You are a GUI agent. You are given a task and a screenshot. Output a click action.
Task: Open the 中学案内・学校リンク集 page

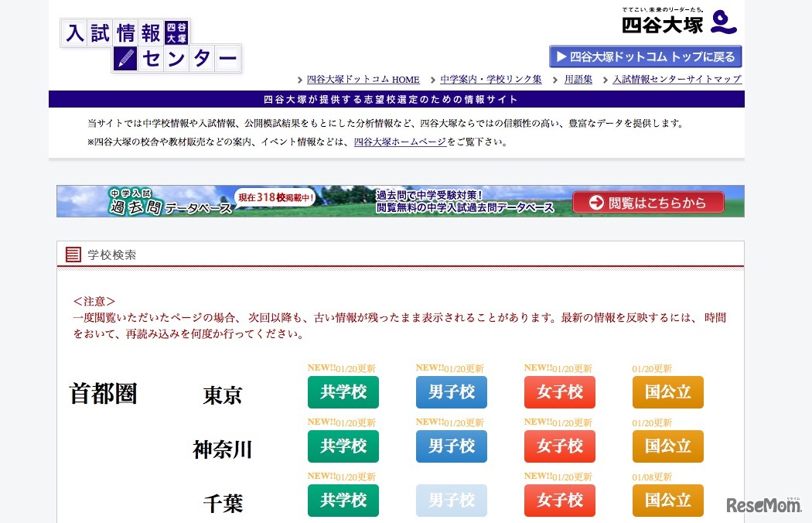[490, 79]
